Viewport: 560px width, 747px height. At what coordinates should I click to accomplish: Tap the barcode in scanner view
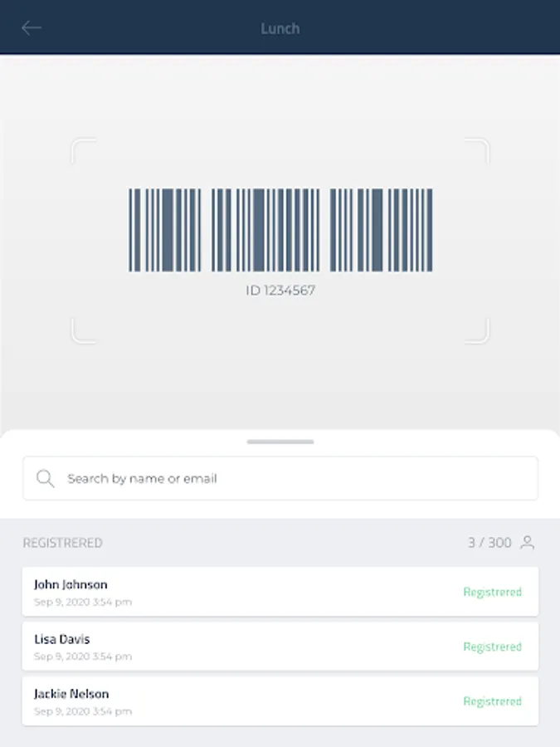(280, 230)
